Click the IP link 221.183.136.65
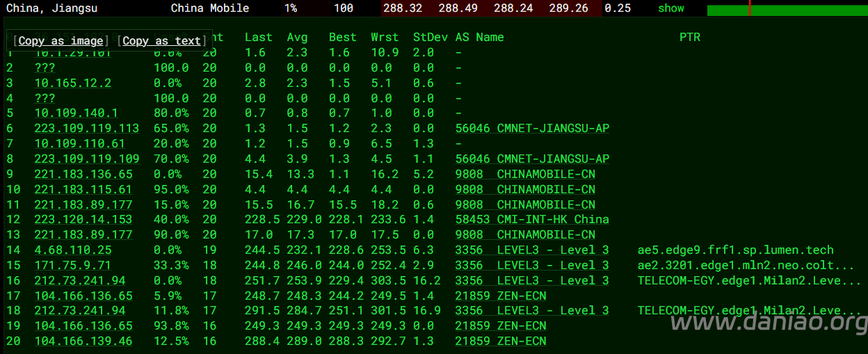 coord(83,175)
